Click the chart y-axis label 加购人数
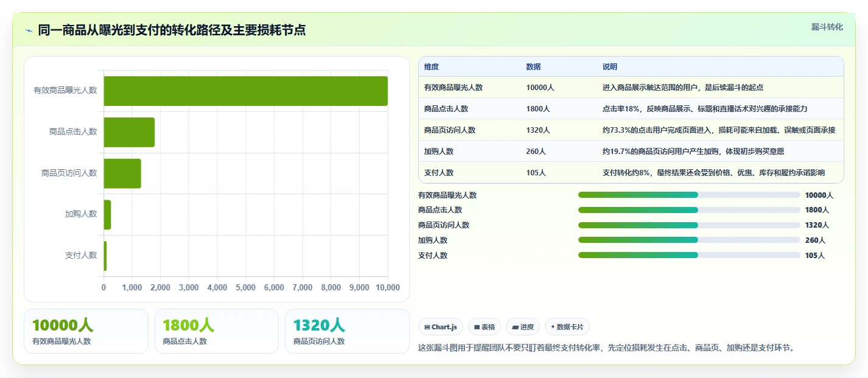The image size is (868, 378). (81, 214)
